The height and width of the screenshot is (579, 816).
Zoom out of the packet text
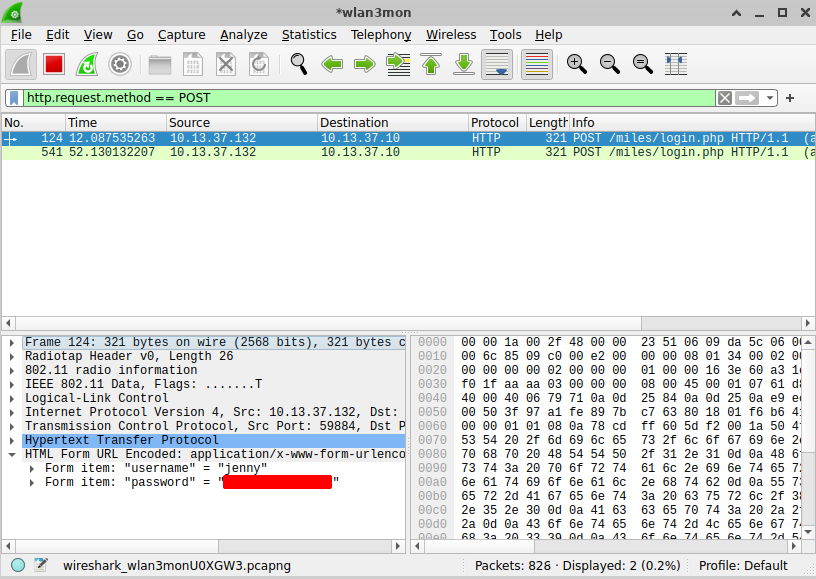point(609,65)
